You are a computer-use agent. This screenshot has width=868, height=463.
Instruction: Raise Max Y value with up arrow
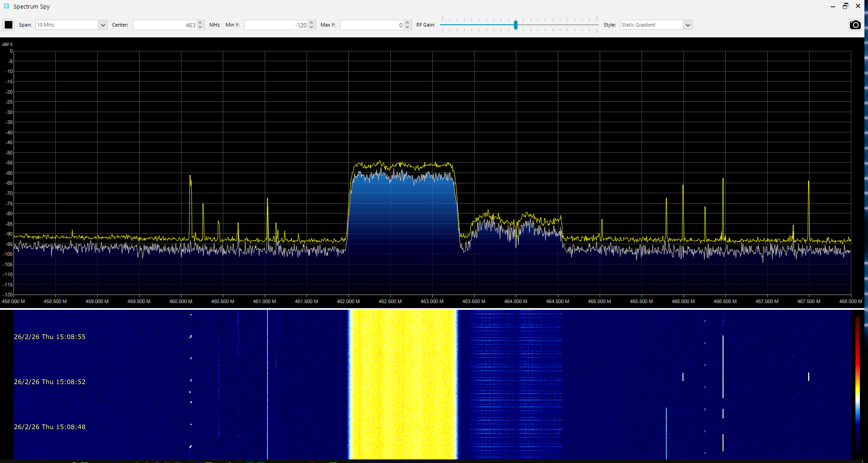click(x=407, y=23)
